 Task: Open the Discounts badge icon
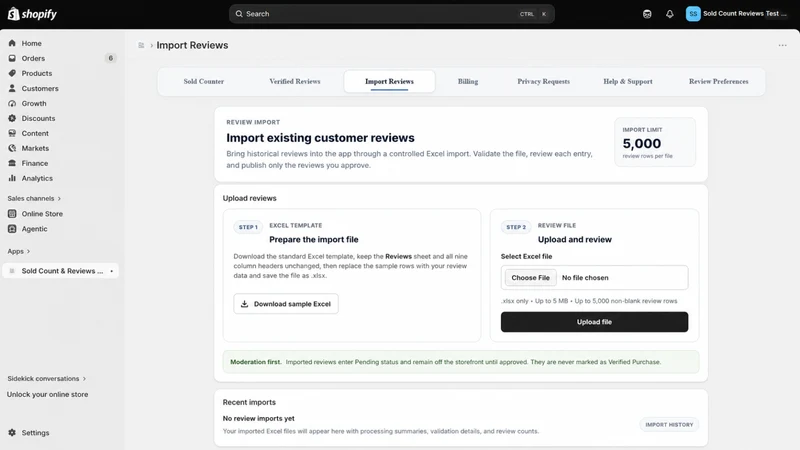click(x=12, y=118)
